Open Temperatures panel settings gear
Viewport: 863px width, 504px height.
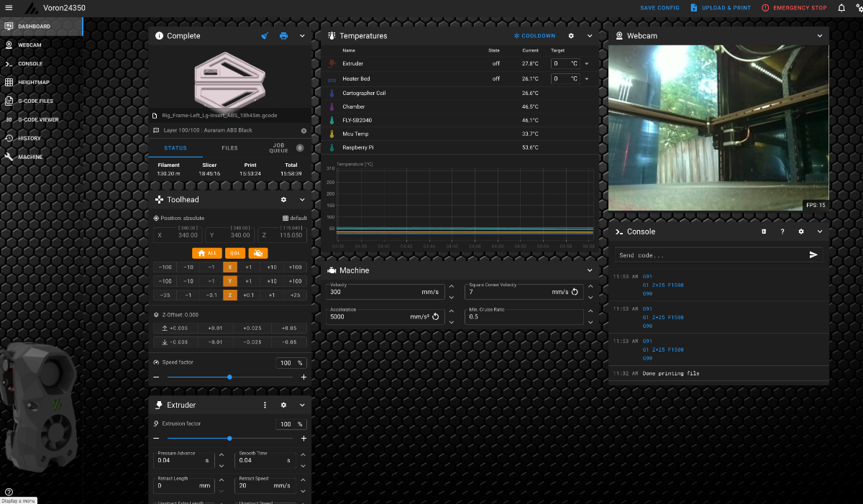[x=571, y=36]
